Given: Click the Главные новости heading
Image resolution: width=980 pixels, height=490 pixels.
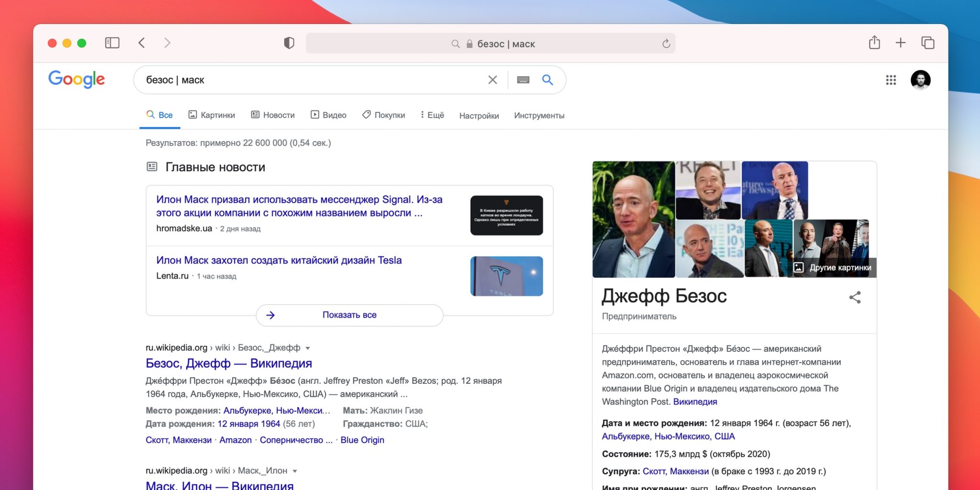Looking at the screenshot, I should [x=215, y=167].
